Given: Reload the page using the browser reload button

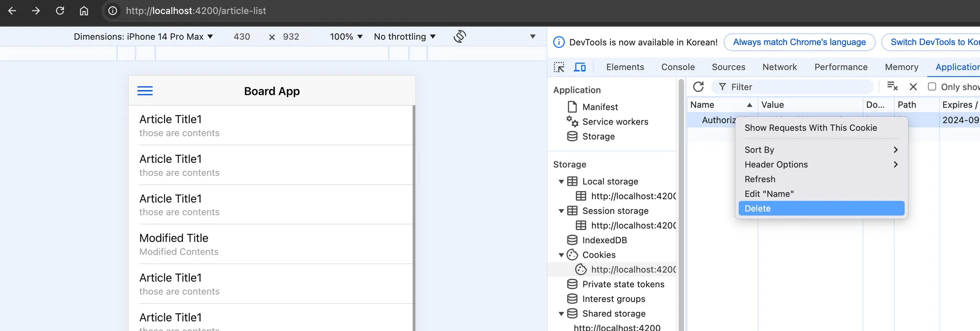Looking at the screenshot, I should [x=60, y=11].
